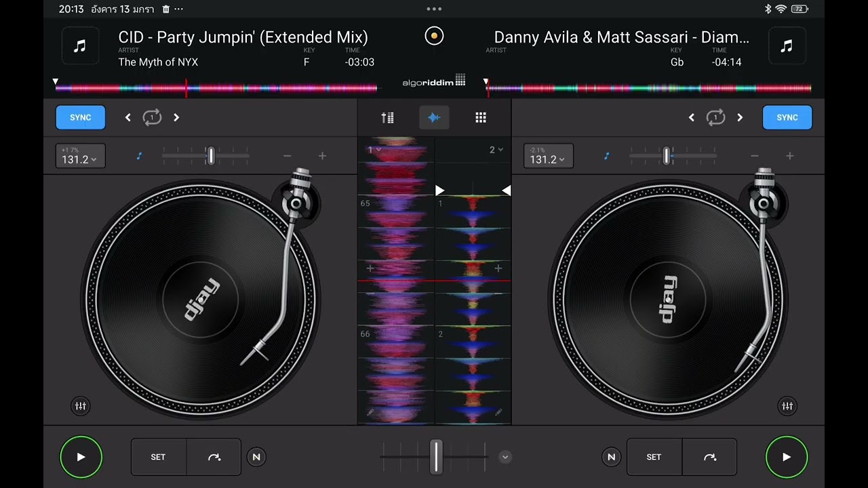Tap the record button at top center

coord(434,36)
